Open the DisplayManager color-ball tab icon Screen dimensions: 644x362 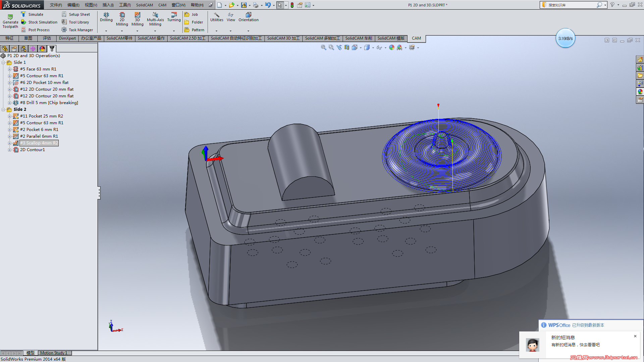[x=42, y=49]
